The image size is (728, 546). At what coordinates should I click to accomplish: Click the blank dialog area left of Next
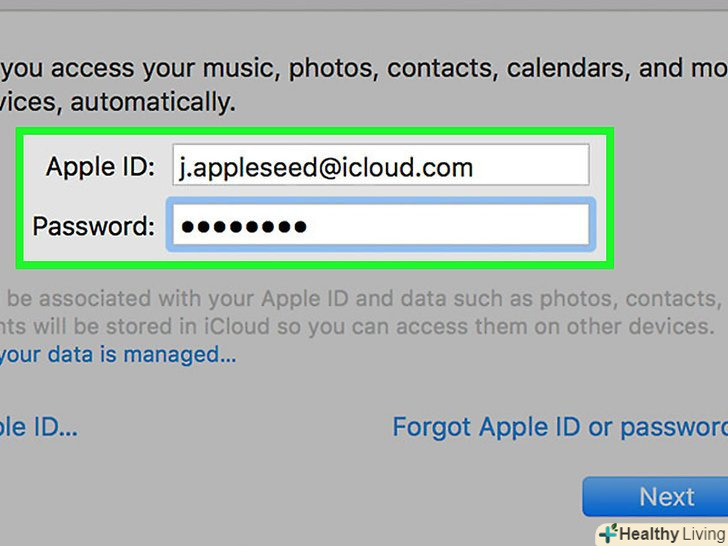tap(400, 495)
